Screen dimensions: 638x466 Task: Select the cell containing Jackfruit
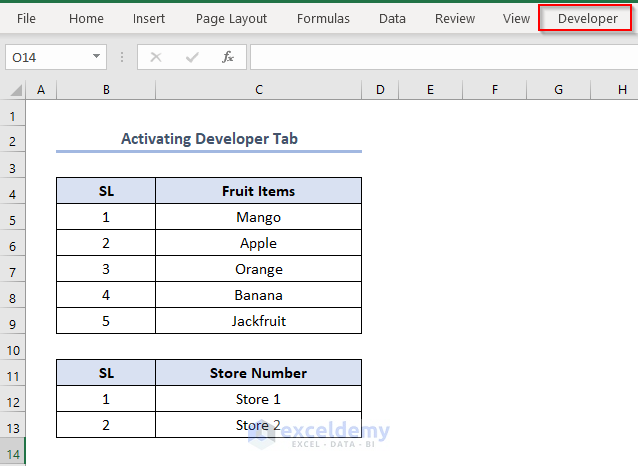pos(258,321)
